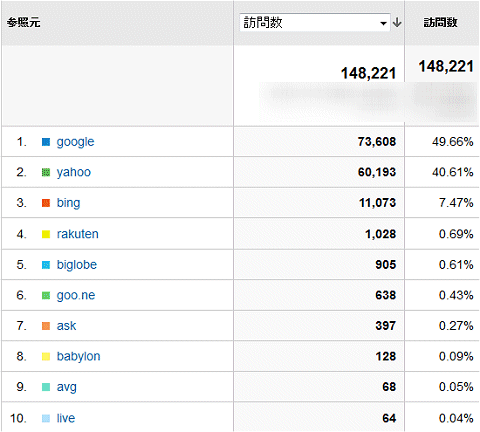
Task: Click the right 訪問数 percentage column header
Action: (440, 23)
